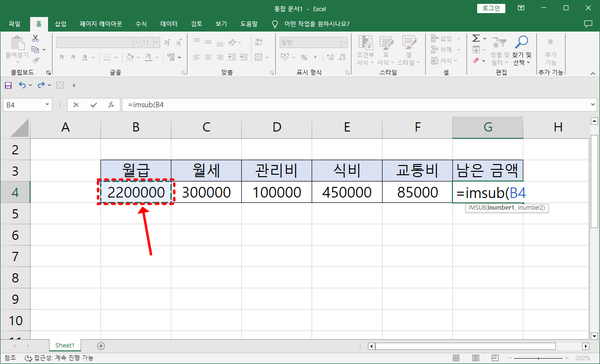Select the Sheet1 tab

coord(65,345)
